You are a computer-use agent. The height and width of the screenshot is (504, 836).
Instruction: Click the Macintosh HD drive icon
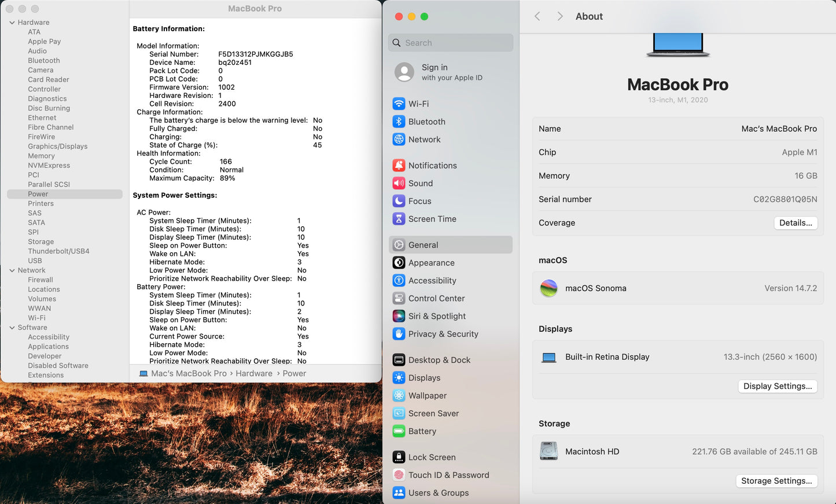tap(548, 451)
